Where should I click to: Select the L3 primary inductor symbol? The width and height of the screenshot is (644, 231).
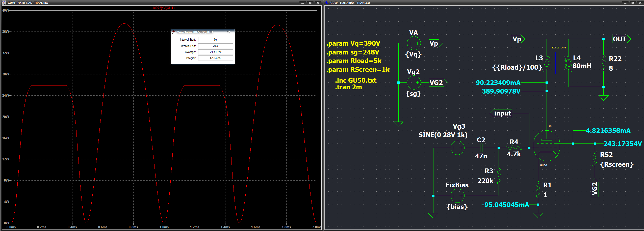[547, 64]
